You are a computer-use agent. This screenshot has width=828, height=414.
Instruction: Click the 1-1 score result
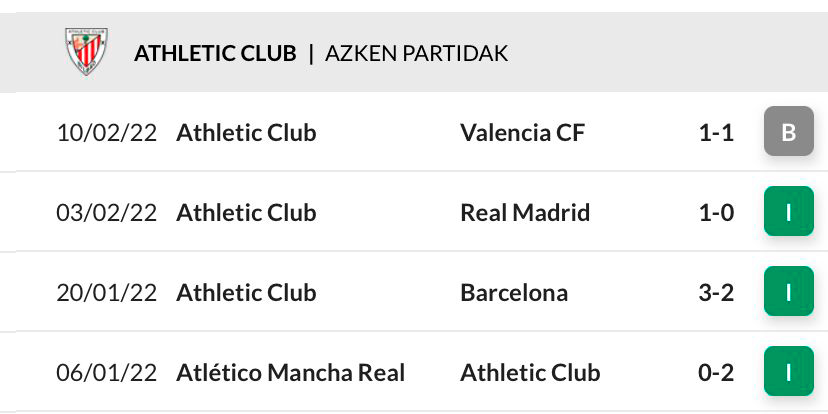click(716, 132)
